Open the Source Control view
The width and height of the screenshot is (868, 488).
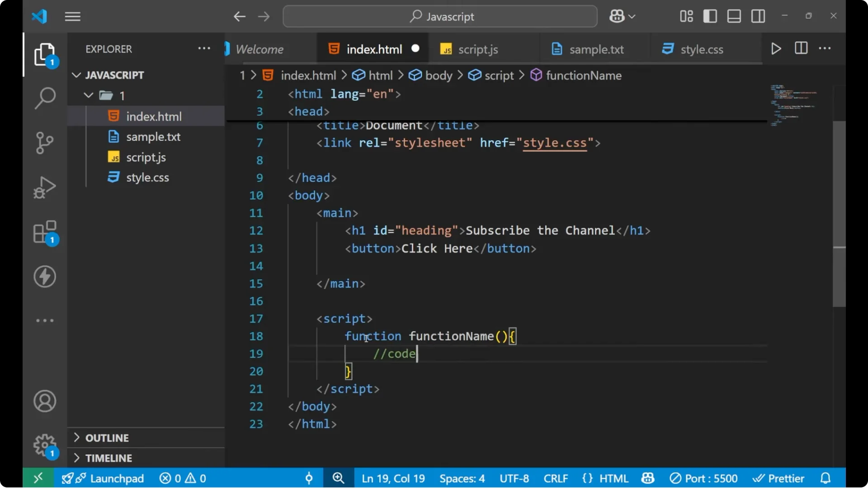tap(45, 143)
